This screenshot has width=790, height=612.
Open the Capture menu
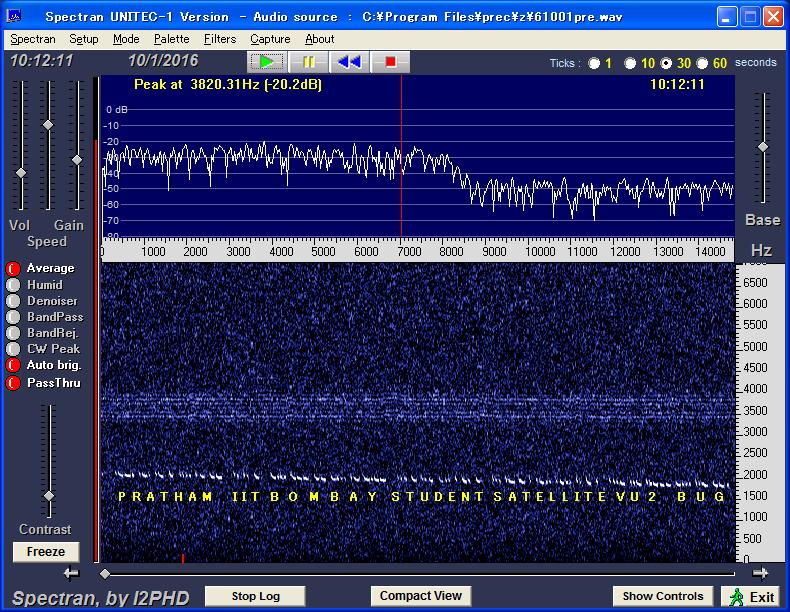tap(270, 39)
